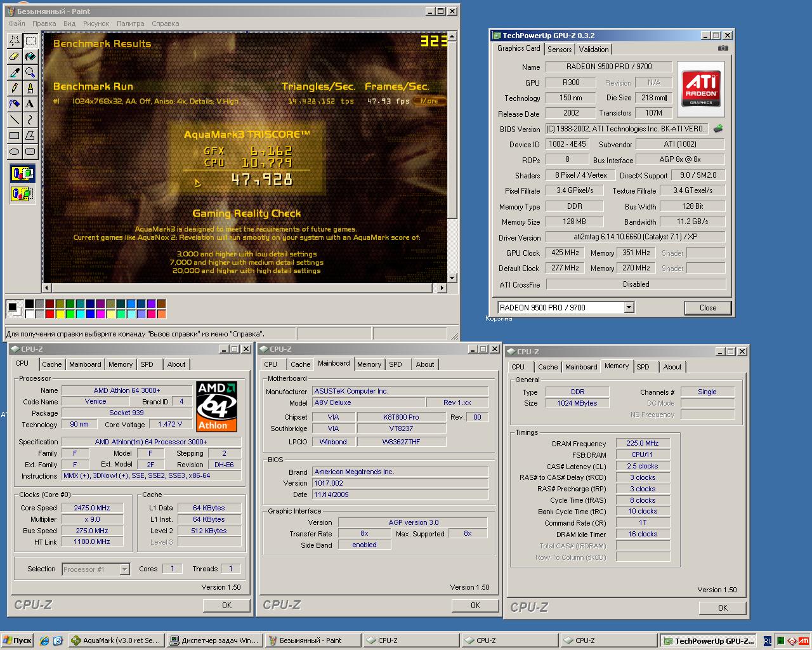The width and height of the screenshot is (812, 650).
Task: Open the Cache tab in the CPU-Z CPU window
Action: click(x=52, y=364)
